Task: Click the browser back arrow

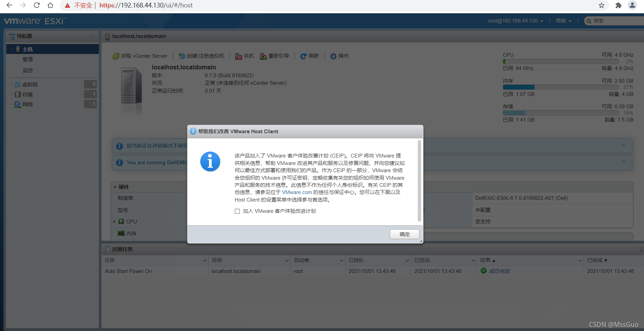Action: click(9, 5)
